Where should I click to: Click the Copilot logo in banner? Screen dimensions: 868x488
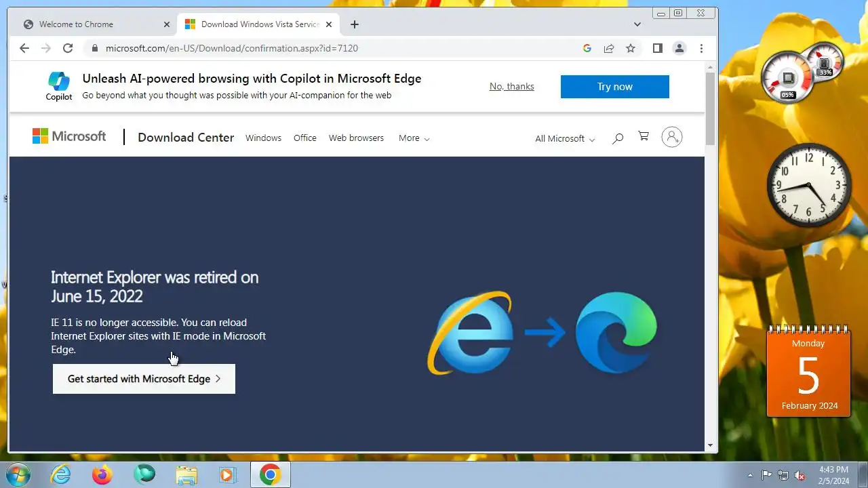point(59,86)
